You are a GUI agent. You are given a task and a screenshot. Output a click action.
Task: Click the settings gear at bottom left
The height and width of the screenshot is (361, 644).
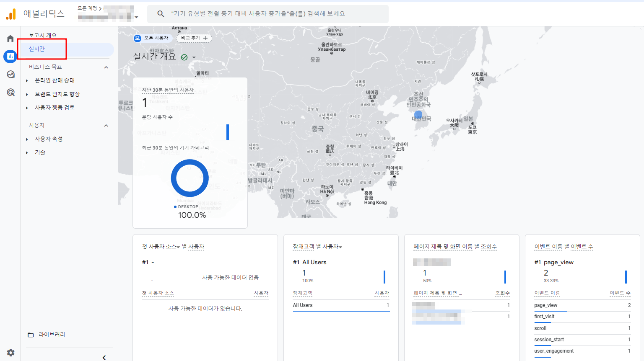point(10,353)
